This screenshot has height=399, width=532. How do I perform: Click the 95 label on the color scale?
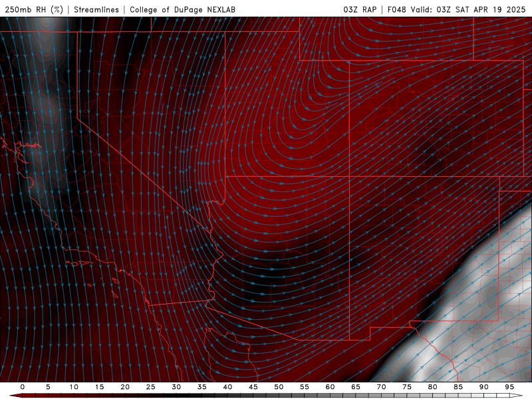[509, 387]
